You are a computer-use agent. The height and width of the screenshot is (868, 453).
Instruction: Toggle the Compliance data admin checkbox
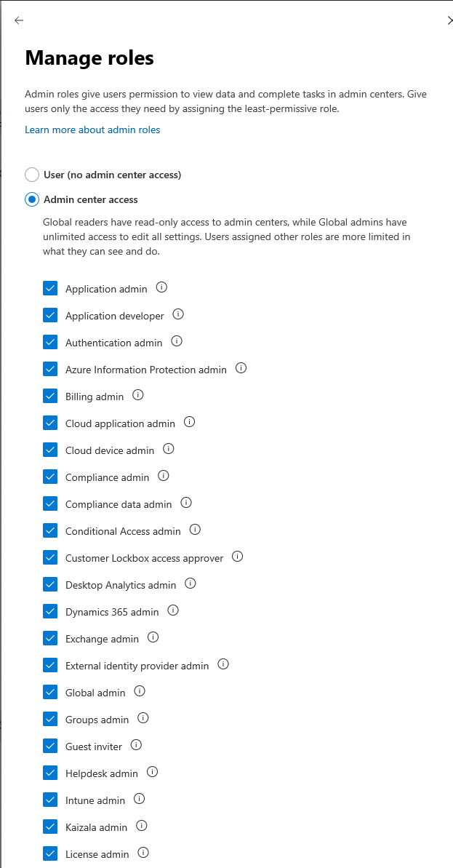[50, 503]
